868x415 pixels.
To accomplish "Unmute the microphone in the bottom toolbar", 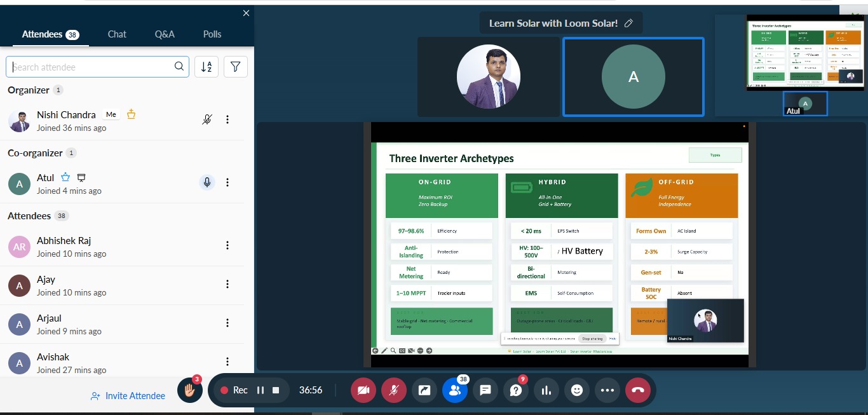I will (x=394, y=390).
